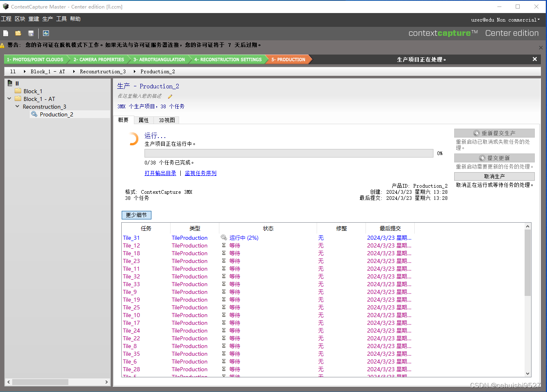Click the new project toolbar icon
The width and height of the screenshot is (547, 392).
tap(6, 33)
